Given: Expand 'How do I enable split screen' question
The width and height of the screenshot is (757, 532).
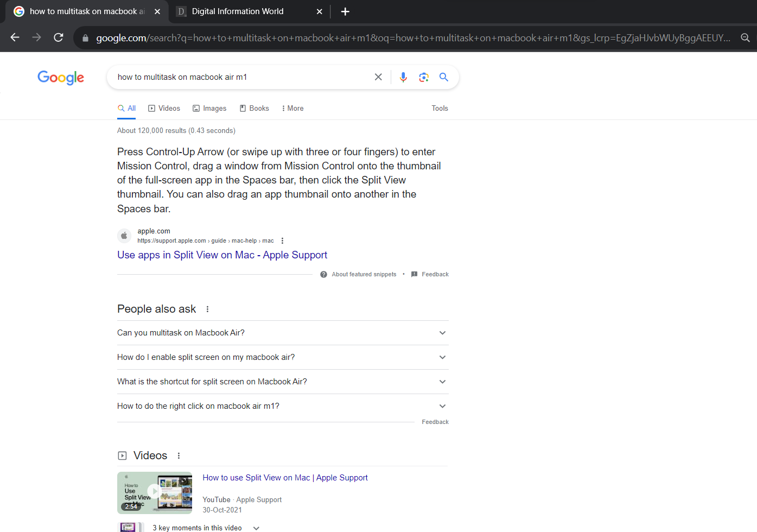Looking at the screenshot, I should pos(283,357).
